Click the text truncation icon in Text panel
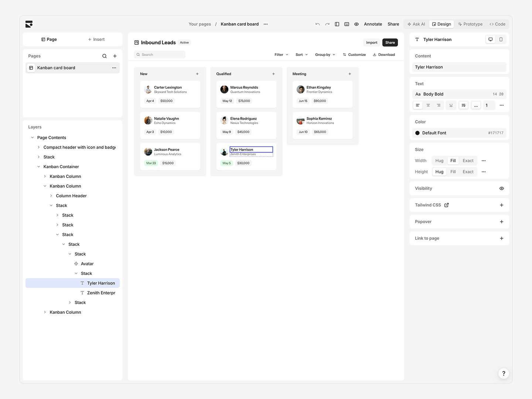This screenshot has width=532, height=399. (463, 105)
